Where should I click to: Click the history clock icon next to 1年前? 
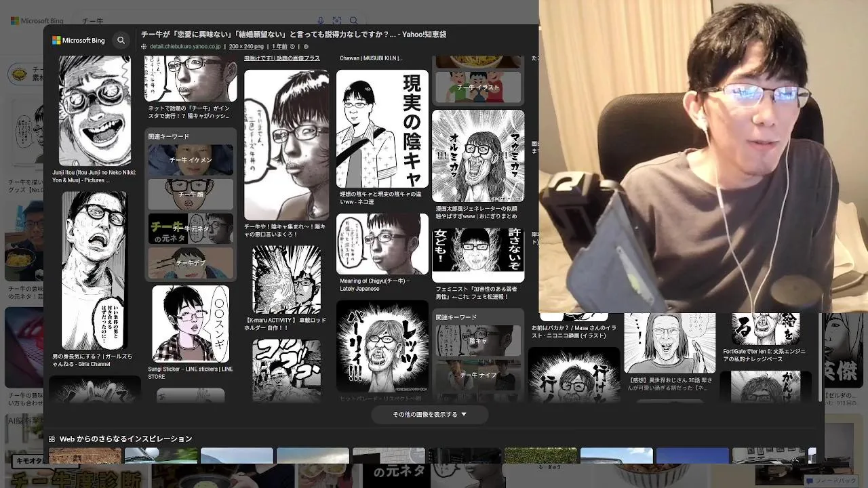[292, 47]
